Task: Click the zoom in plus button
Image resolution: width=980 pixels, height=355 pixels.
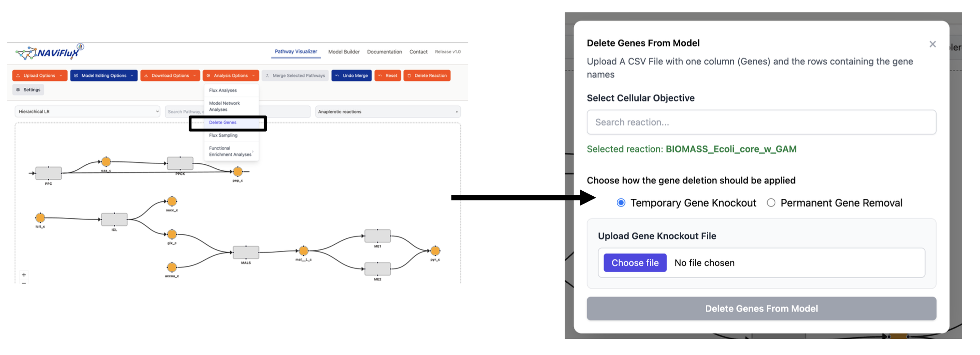Action: click(24, 274)
